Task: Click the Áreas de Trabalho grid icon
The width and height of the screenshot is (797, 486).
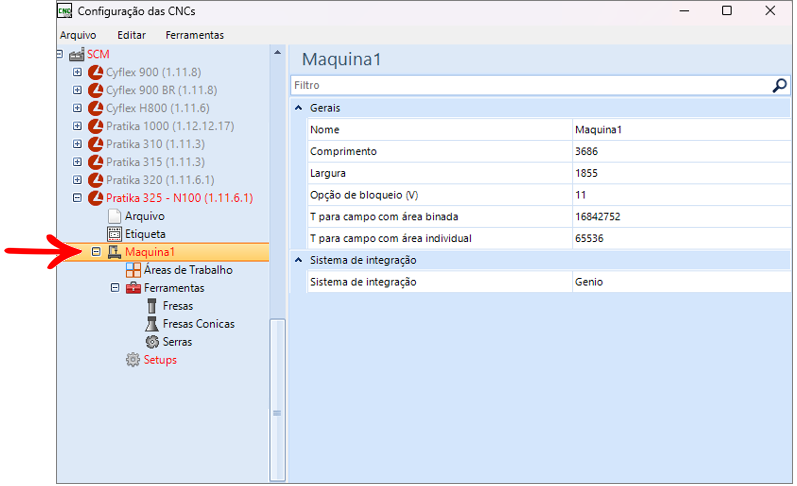Action: coord(133,270)
